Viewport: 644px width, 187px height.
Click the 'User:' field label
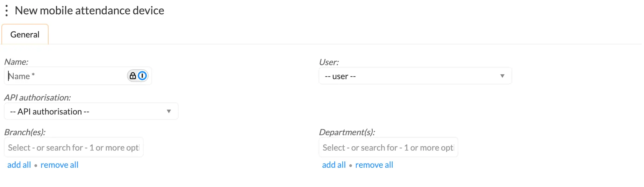329,62
